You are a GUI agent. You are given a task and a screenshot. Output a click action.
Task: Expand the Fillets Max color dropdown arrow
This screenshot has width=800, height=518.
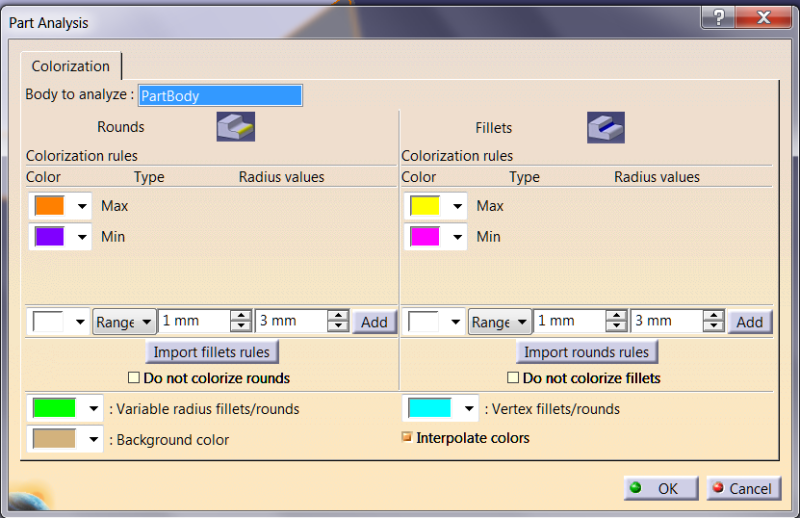pyautogui.click(x=457, y=206)
